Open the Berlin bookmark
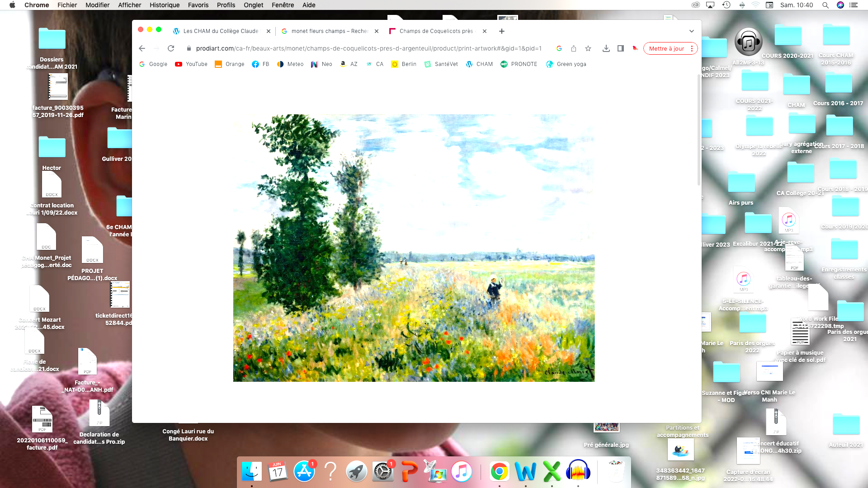Screen dimensions: 868x488 point(404,64)
